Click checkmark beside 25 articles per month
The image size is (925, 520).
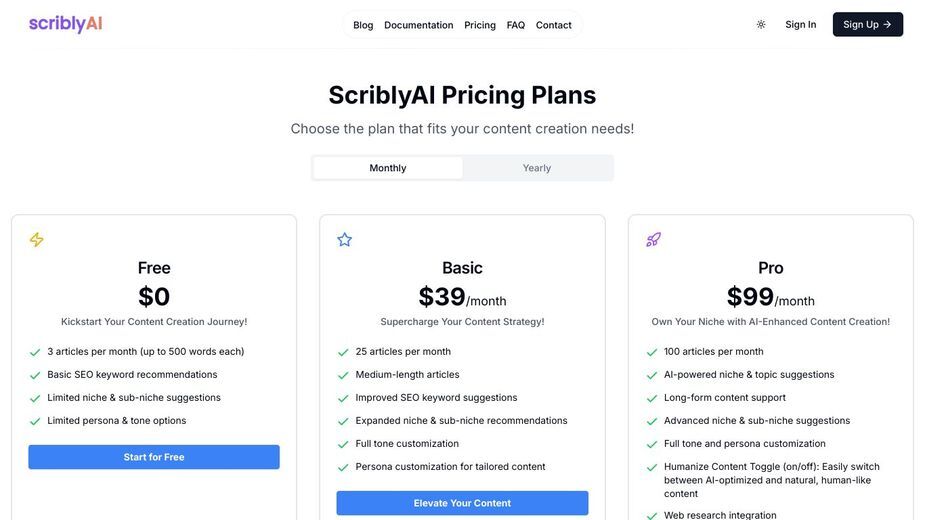click(343, 352)
